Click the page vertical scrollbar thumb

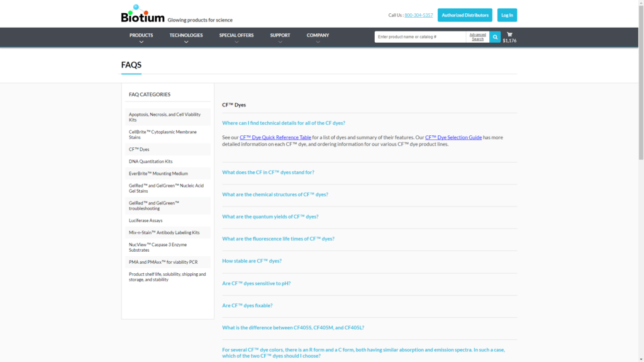[x=641, y=82]
